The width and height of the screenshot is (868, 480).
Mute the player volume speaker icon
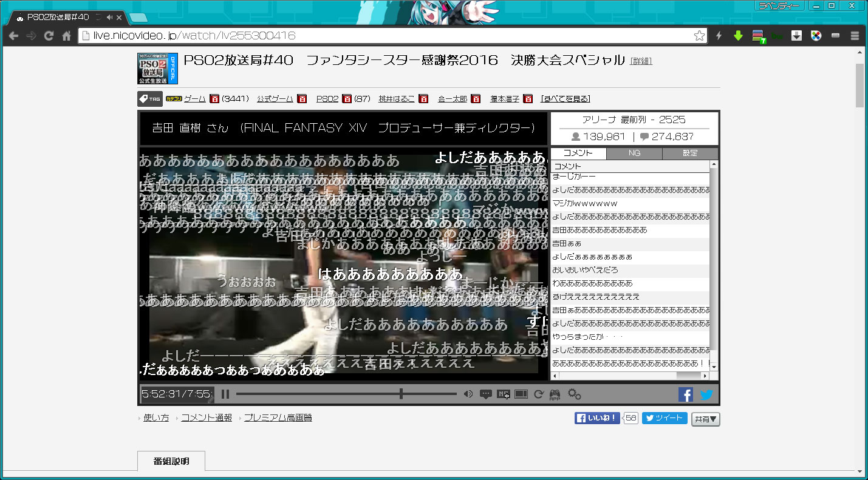pyautogui.click(x=468, y=394)
